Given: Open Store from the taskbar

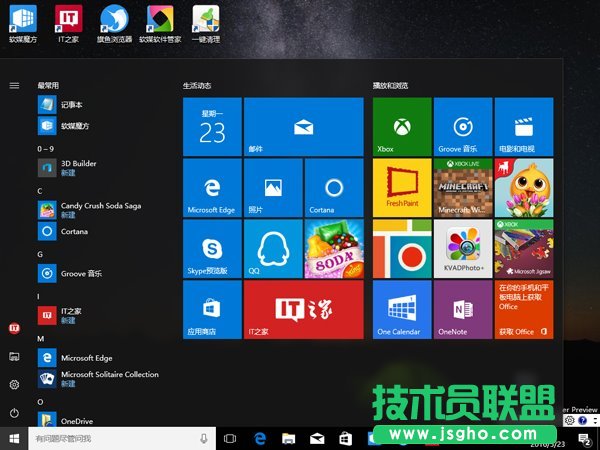Looking at the screenshot, I should tap(346, 439).
